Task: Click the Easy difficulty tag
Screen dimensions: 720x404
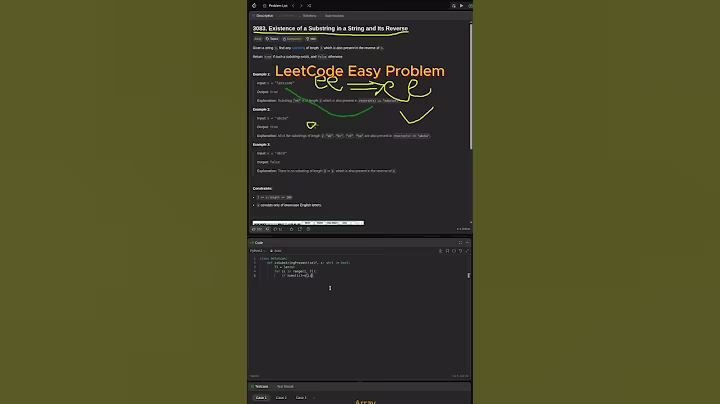Action: click(x=258, y=39)
